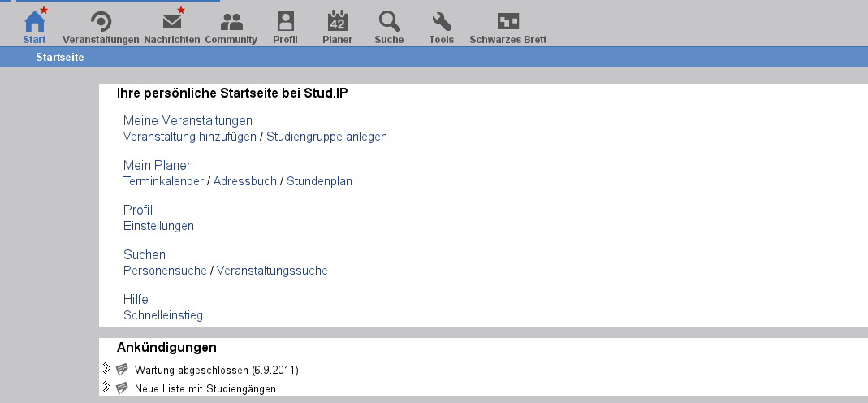Image resolution: width=868 pixels, height=403 pixels.
Task: Open the Suche magnifier icon
Action: click(x=389, y=21)
